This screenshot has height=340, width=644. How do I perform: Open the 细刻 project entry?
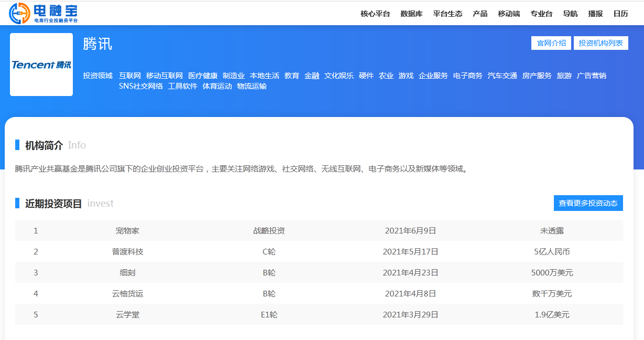pyautogui.click(x=127, y=272)
